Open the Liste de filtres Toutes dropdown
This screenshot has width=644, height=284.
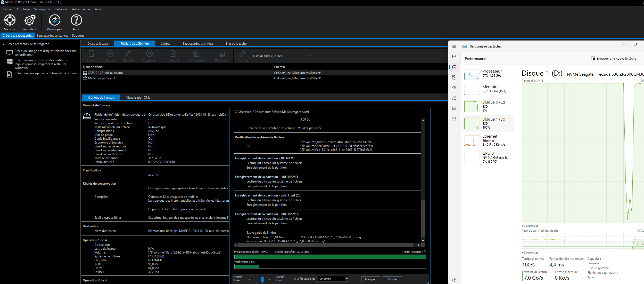(310, 56)
